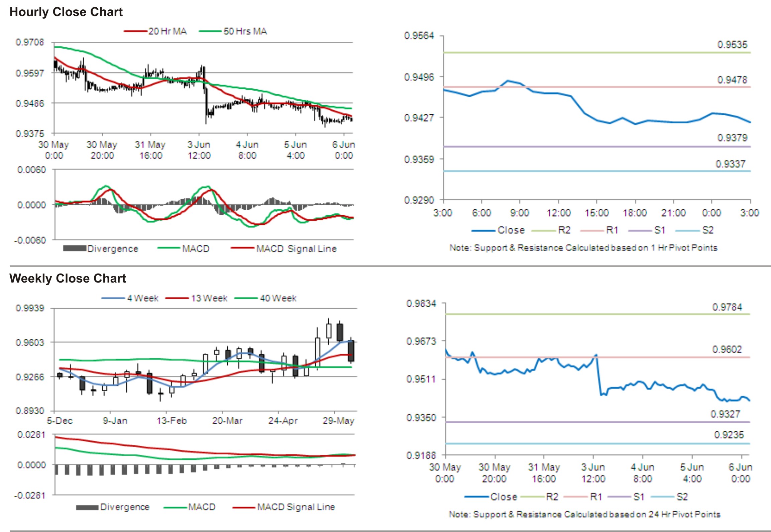Select S1 legend in 1 Hr pivot chart
The width and height of the screenshot is (771, 532).
tap(647, 230)
